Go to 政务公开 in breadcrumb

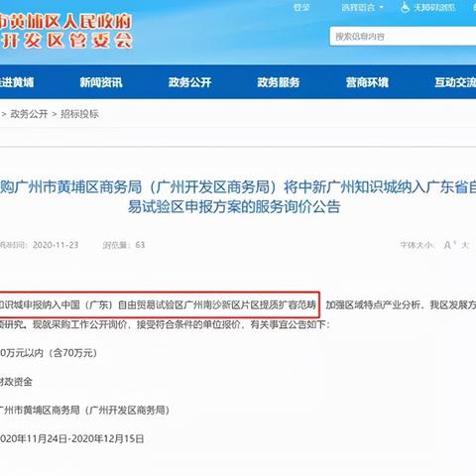[29, 114]
